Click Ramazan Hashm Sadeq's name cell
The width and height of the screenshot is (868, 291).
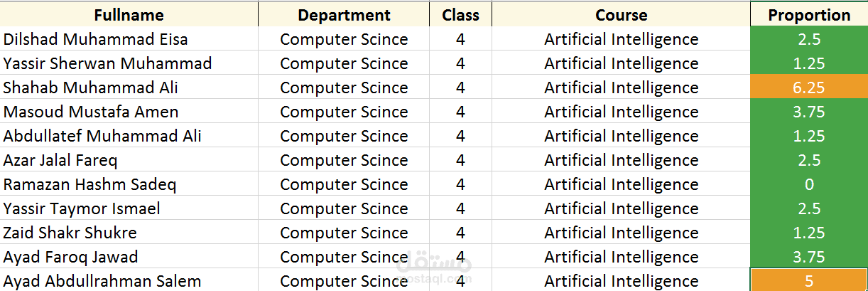pyautogui.click(x=89, y=184)
